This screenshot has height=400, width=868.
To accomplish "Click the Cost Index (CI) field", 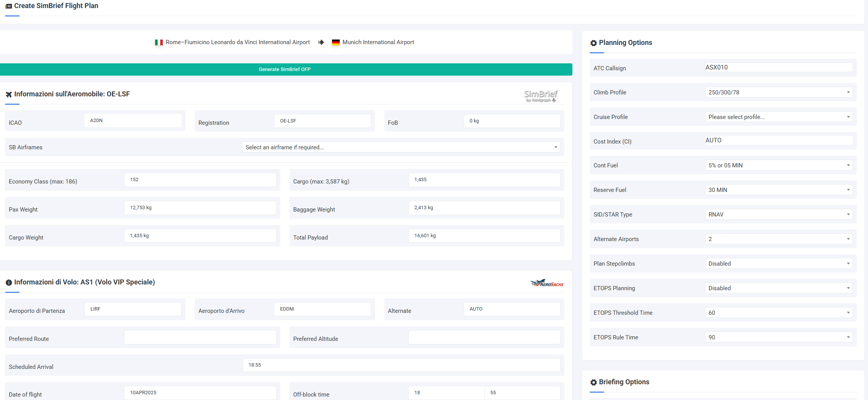I will pos(779,140).
